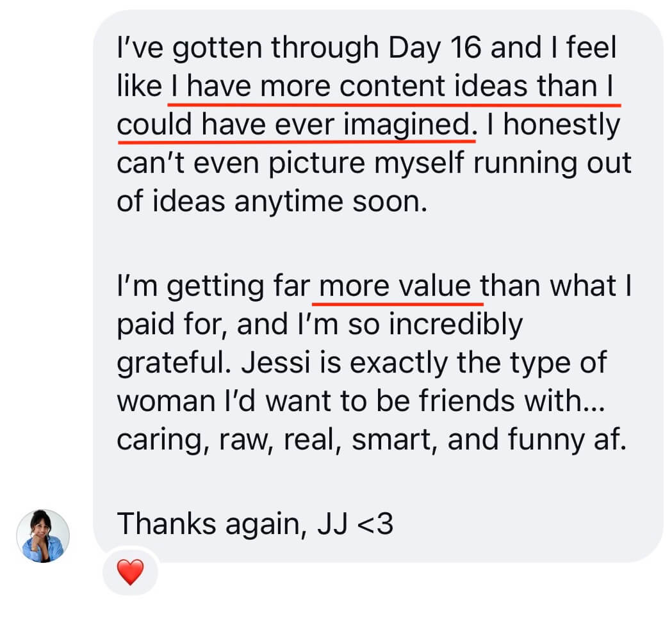
Task: Open the sender's profile picture
Action: 43,535
